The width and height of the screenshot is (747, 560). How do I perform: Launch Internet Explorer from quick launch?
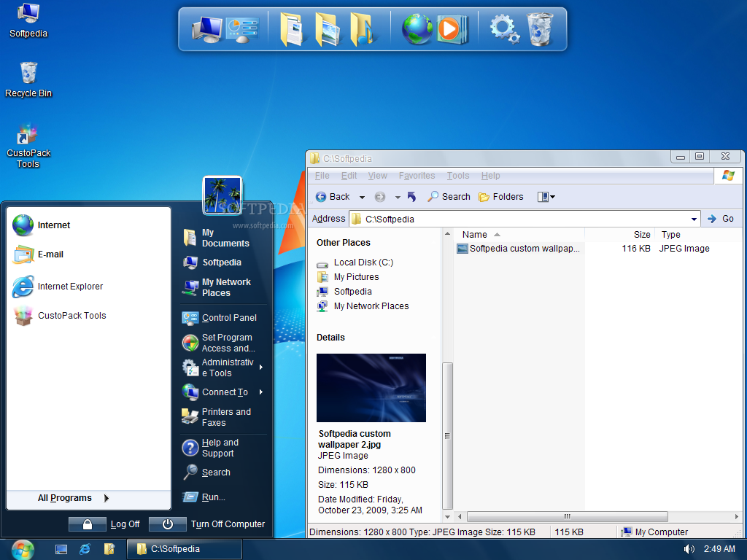(85, 550)
